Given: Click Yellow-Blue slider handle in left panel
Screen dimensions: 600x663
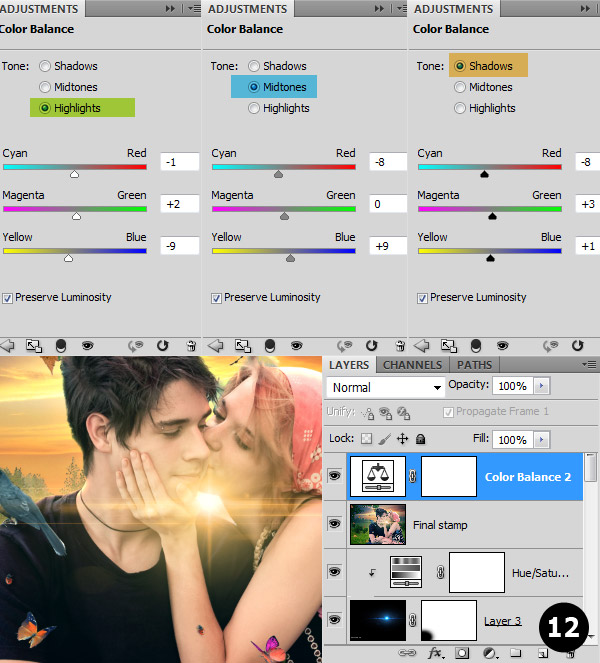Looking at the screenshot, I should (68, 258).
